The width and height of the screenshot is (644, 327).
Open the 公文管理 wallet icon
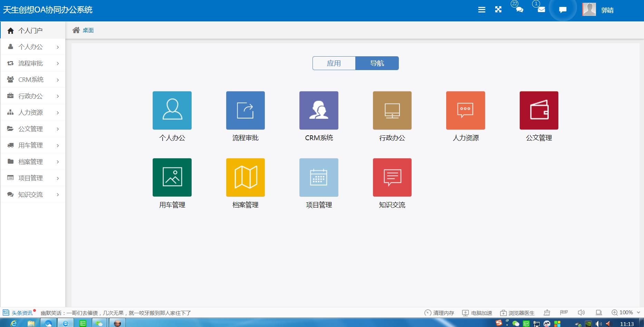coord(538,110)
